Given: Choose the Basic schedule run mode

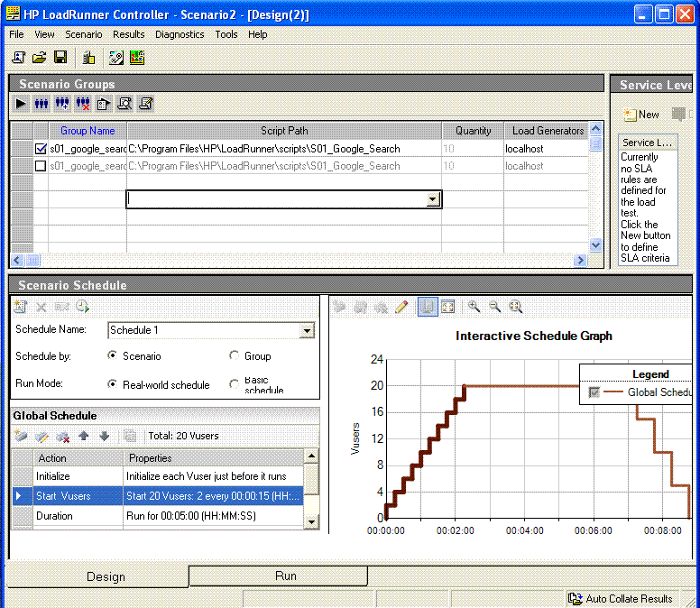Looking at the screenshot, I should [235, 384].
